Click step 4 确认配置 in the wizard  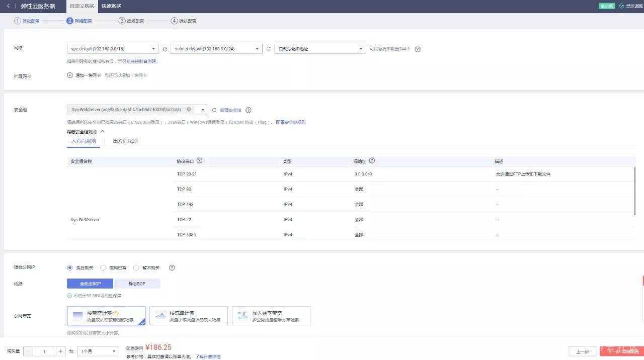coord(184,21)
